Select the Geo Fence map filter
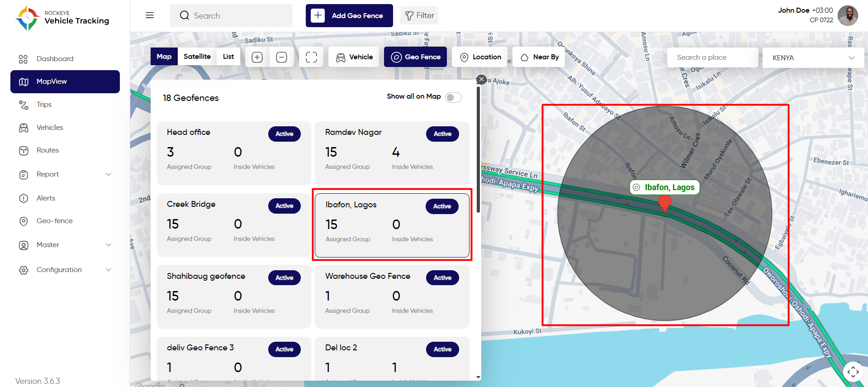Viewport: 868px width, 387px height. pos(415,57)
